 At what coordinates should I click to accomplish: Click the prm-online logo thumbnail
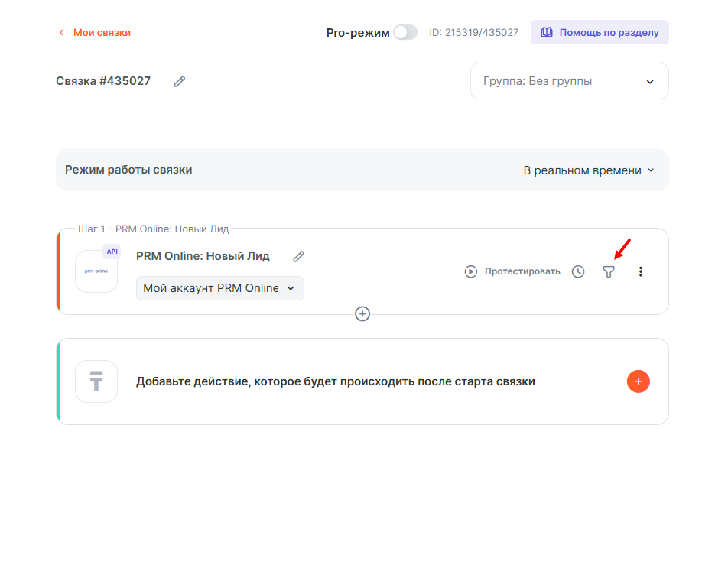pyautogui.click(x=96, y=271)
